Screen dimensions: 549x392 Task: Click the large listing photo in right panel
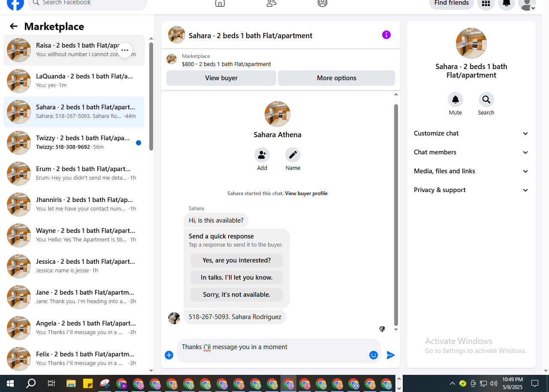471,43
